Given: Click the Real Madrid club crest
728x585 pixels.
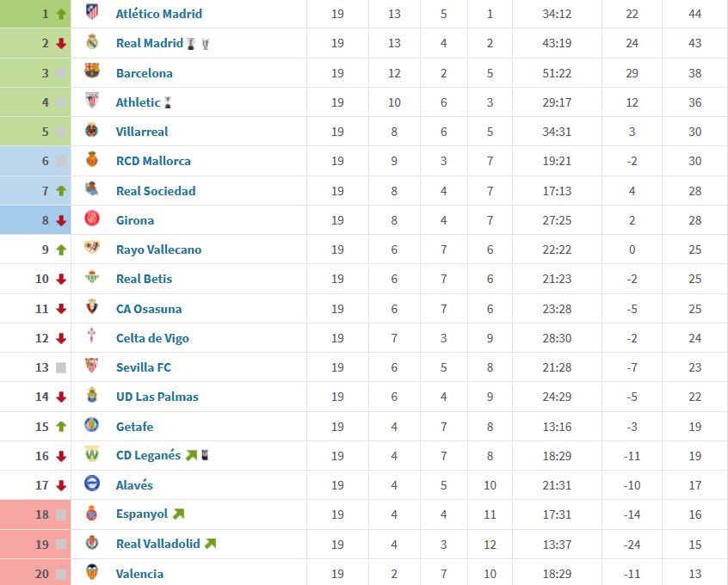Looking at the screenshot, I should point(92,42).
